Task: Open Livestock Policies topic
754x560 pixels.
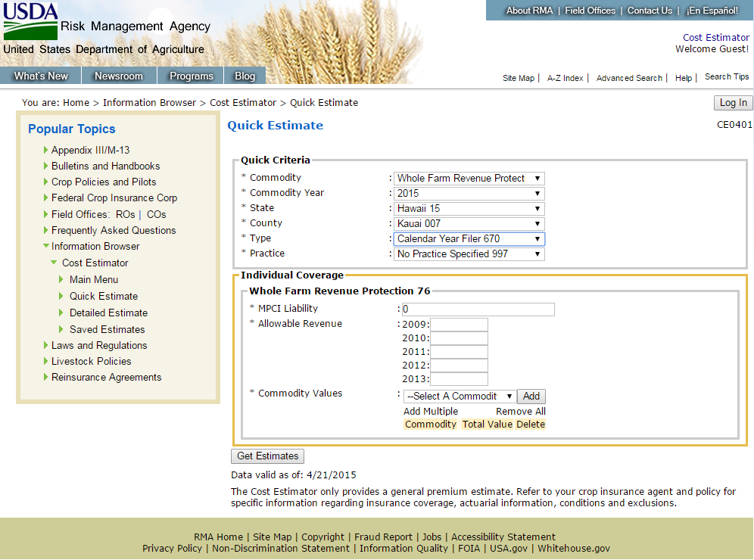Action: pyautogui.click(x=92, y=361)
